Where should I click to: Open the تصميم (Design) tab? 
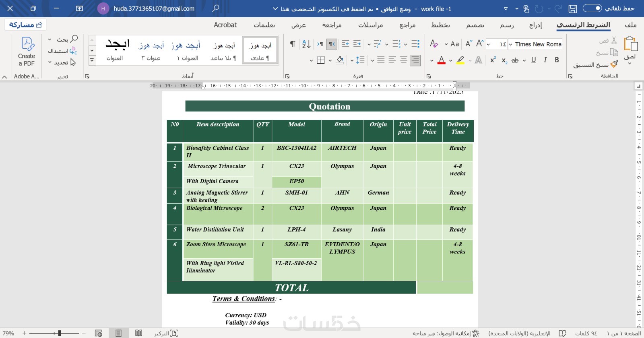tap(475, 25)
